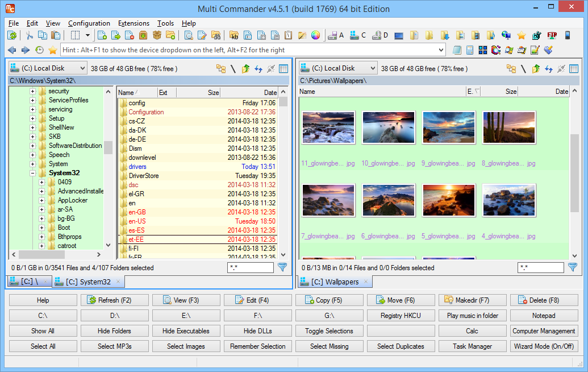Click the Select Duplicates button
The height and width of the screenshot is (372, 588).
pyautogui.click(x=401, y=346)
